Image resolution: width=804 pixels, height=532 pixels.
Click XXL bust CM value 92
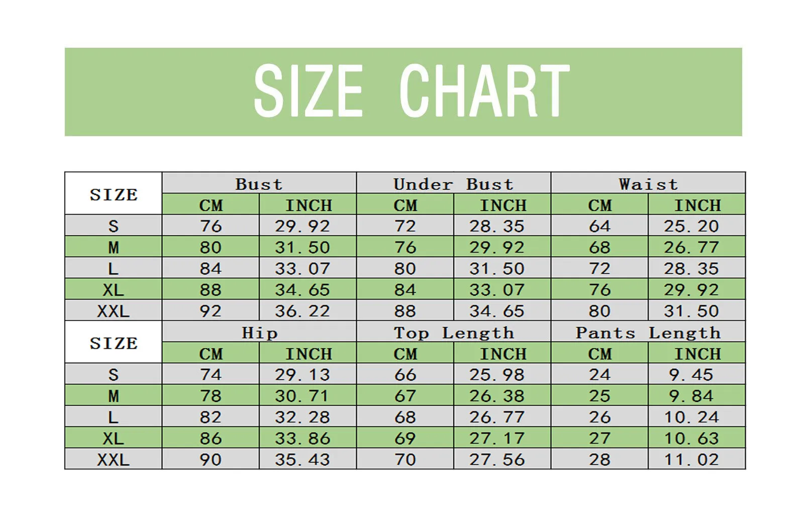(211, 311)
